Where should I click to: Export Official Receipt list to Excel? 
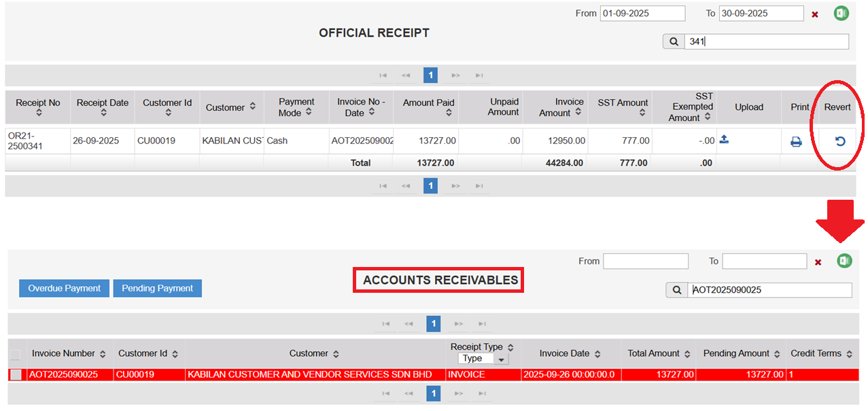[x=841, y=13]
